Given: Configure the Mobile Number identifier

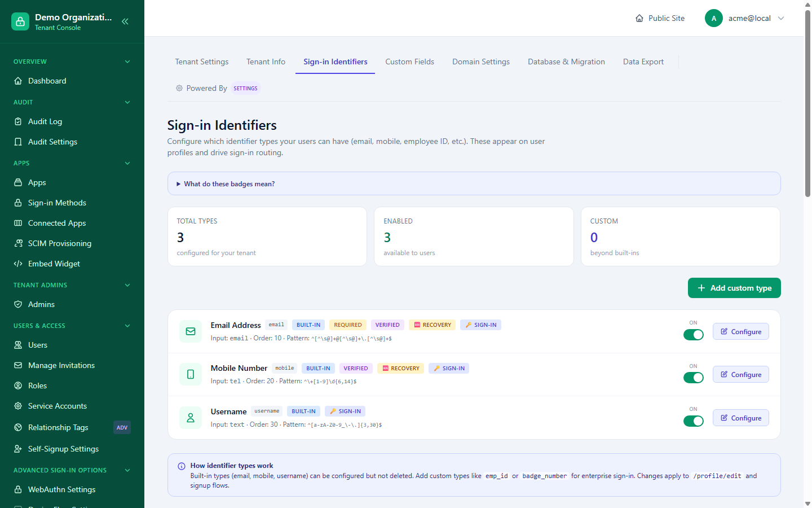Looking at the screenshot, I should [741, 375].
